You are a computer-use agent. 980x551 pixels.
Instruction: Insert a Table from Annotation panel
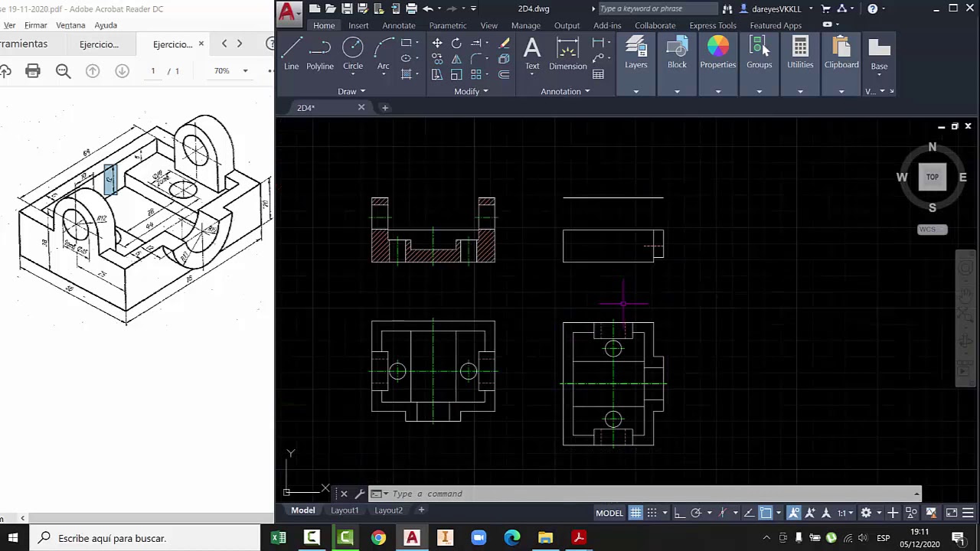[x=599, y=74]
